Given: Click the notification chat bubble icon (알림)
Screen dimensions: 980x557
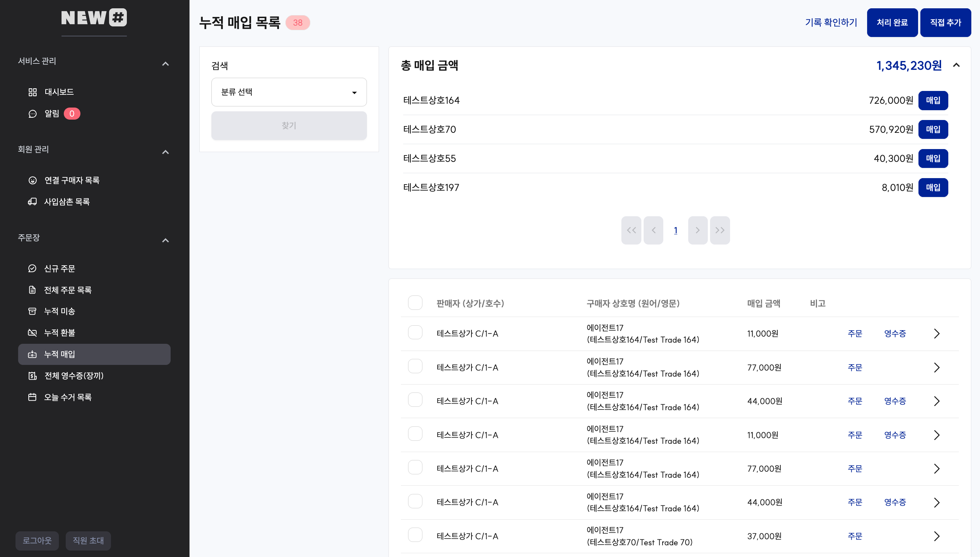Looking at the screenshot, I should [32, 114].
